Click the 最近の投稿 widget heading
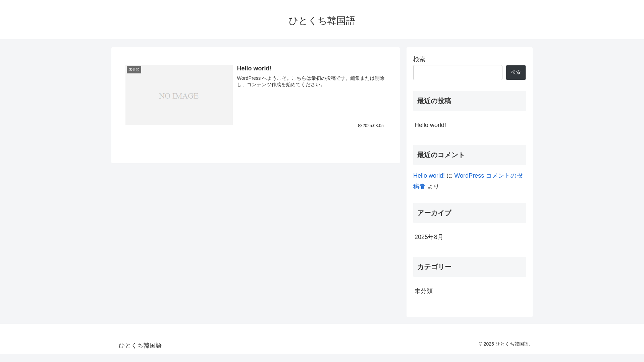 [x=469, y=101]
